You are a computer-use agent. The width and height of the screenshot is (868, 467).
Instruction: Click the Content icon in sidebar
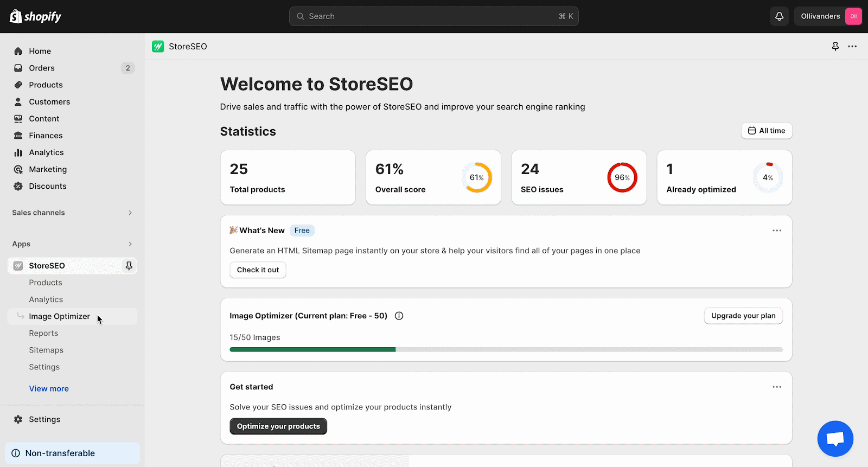click(x=18, y=118)
